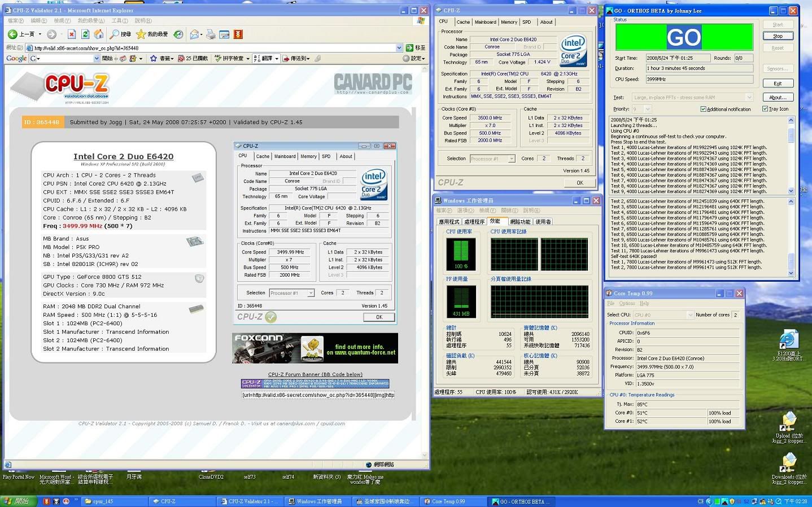Image resolution: width=812 pixels, height=507 pixels.
Task: Open Select CPU dropdown in Core Temp
Action: point(689,314)
